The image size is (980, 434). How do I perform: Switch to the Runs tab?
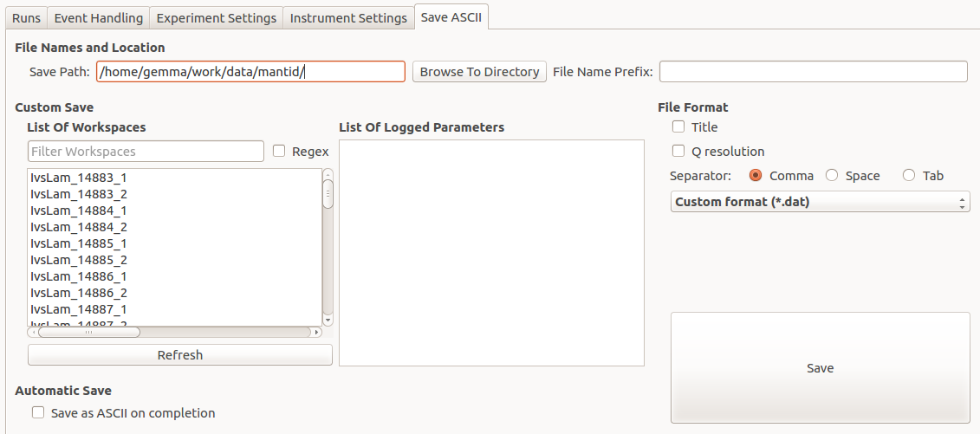click(x=26, y=17)
